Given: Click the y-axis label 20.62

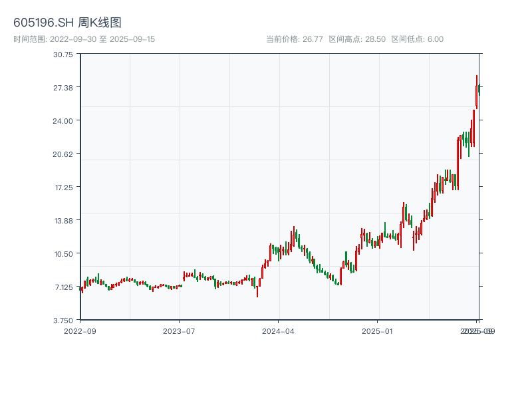Looking at the screenshot, I should pos(63,154).
